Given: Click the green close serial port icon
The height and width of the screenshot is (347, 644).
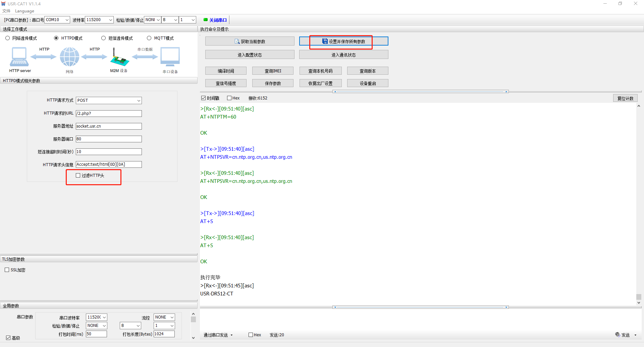Looking at the screenshot, I should 206,20.
